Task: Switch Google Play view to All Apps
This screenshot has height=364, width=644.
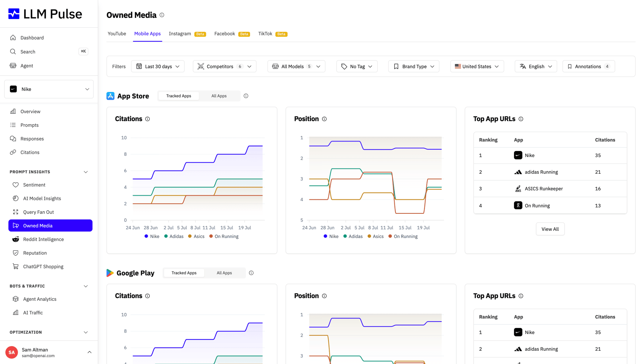Action: (224, 273)
